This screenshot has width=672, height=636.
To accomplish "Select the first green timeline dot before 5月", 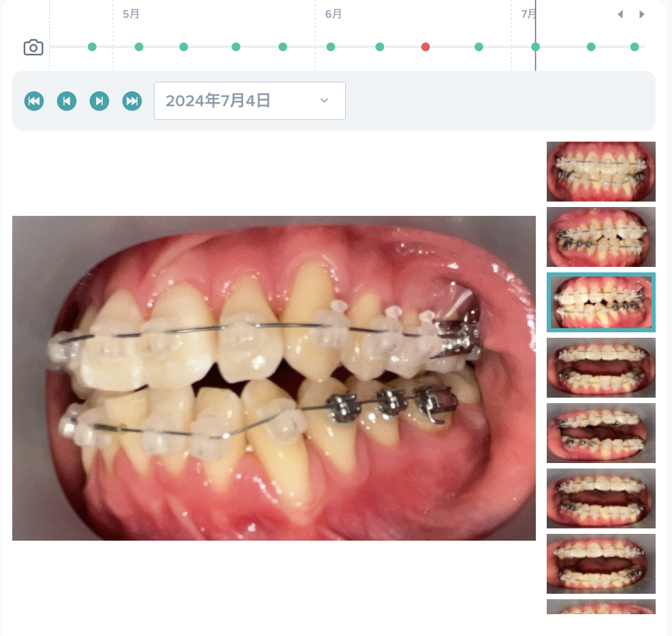I will pos(92,47).
